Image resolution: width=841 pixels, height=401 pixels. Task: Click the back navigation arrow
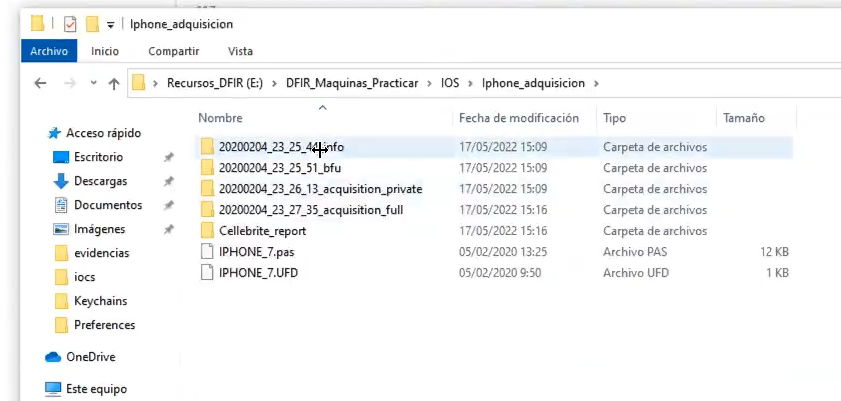pos(40,83)
